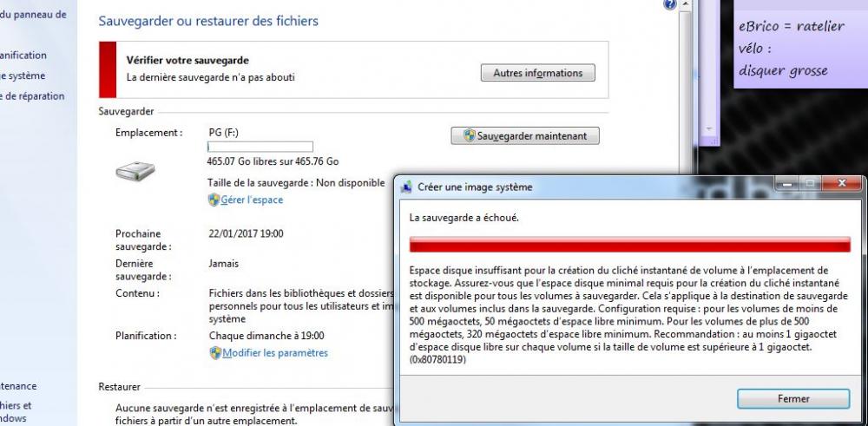The height and width of the screenshot is (426, 868).
Task: Click the text 465.07 Go libres sur 465.76 Go
Action: 273,161
